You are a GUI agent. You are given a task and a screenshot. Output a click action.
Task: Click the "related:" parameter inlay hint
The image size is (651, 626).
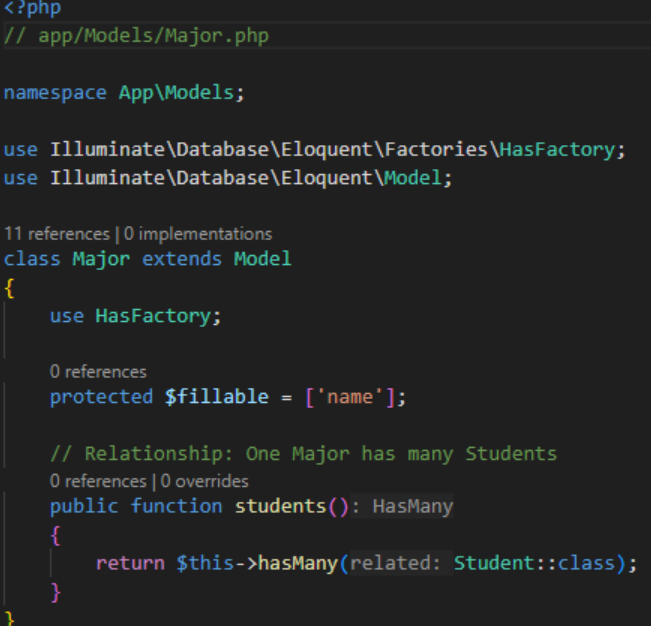396,563
